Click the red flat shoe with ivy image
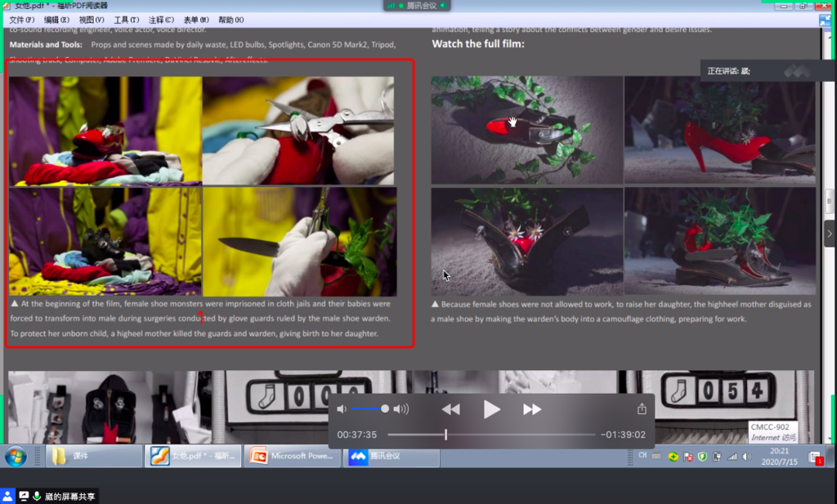The image size is (837, 504). (x=527, y=130)
